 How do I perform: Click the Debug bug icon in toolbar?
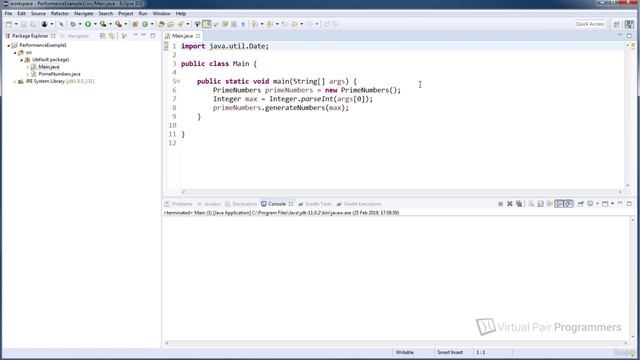click(73, 24)
